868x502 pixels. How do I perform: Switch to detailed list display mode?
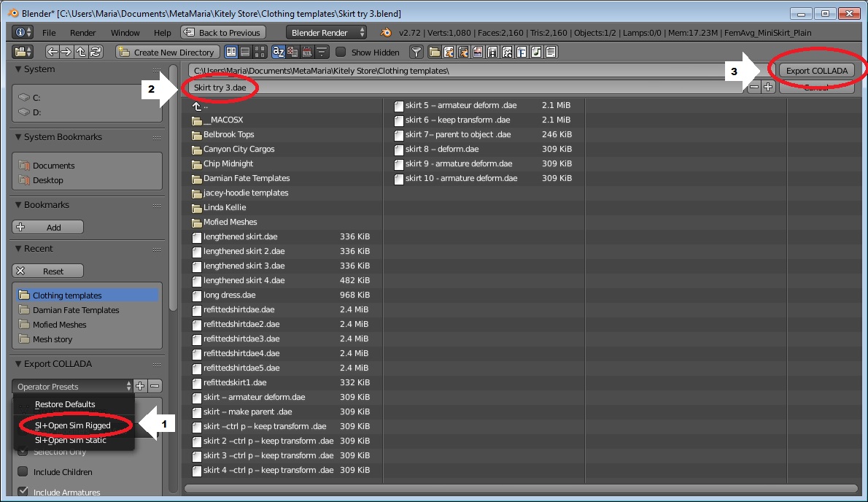pyautogui.click(x=245, y=52)
